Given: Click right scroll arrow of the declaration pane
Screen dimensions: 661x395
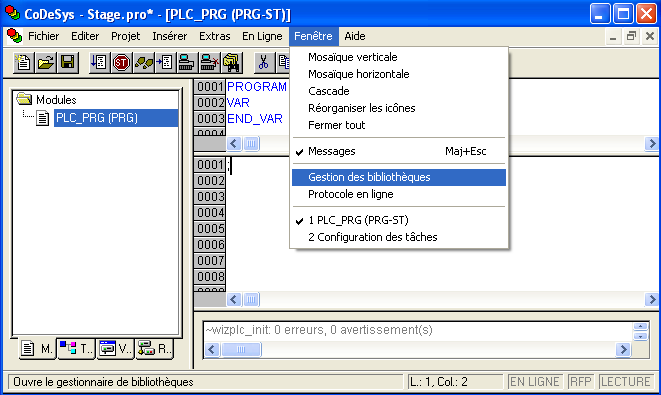Looking at the screenshot, I should pyautogui.click(x=652, y=144).
